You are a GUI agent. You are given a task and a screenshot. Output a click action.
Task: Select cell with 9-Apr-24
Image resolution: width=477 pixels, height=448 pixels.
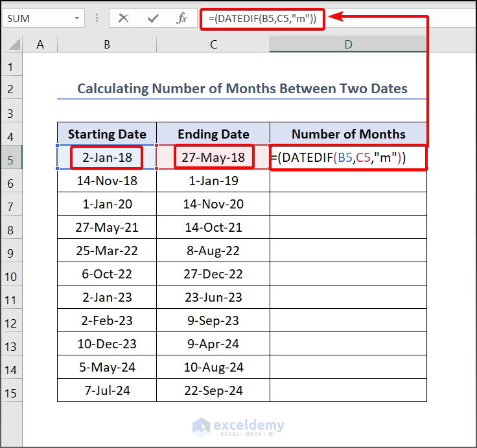point(213,344)
